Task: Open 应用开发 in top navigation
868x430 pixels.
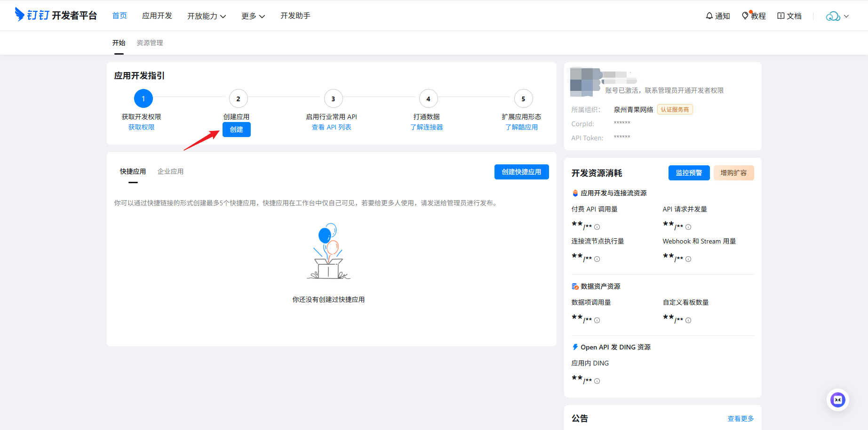Action: click(x=157, y=16)
